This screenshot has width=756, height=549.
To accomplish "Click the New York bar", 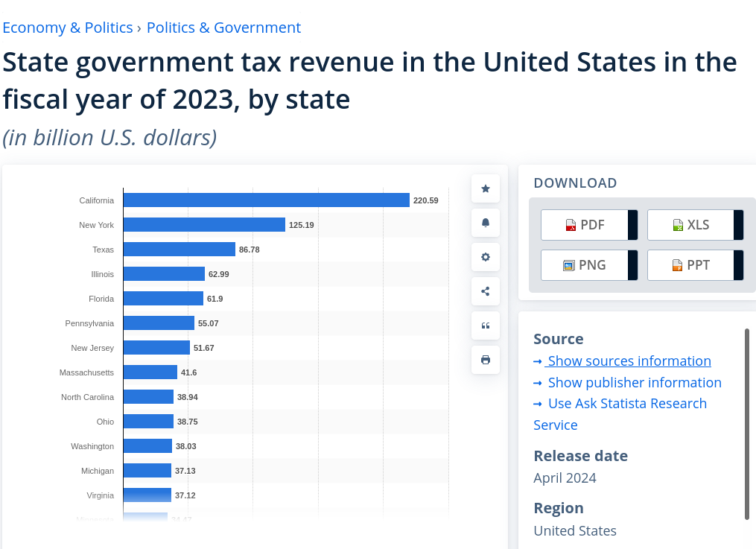I will click(x=204, y=225).
